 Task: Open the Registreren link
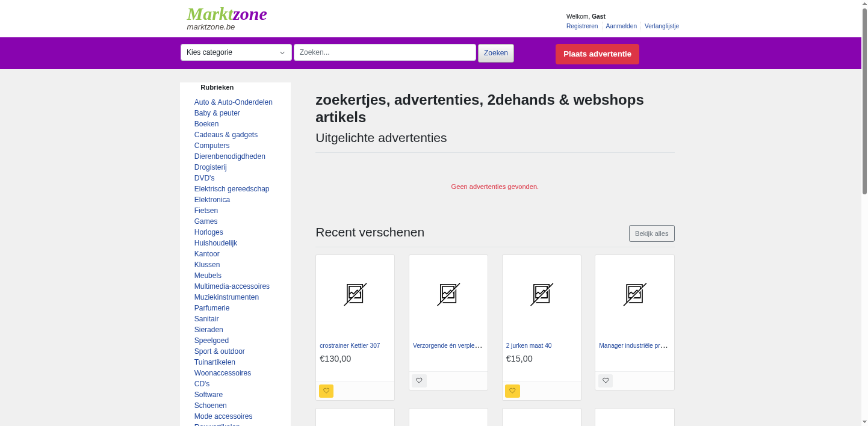pyautogui.click(x=581, y=26)
